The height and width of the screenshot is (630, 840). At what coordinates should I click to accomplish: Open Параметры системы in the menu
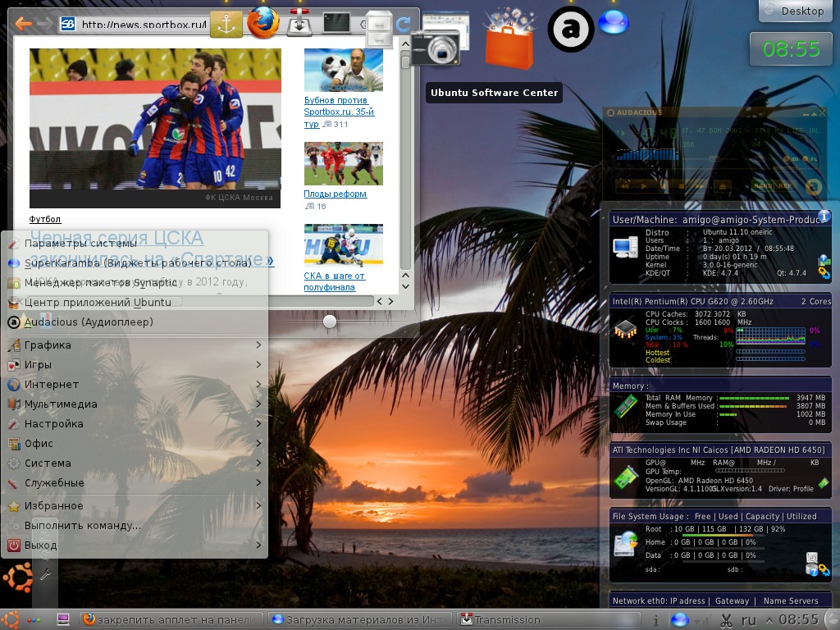point(134,243)
